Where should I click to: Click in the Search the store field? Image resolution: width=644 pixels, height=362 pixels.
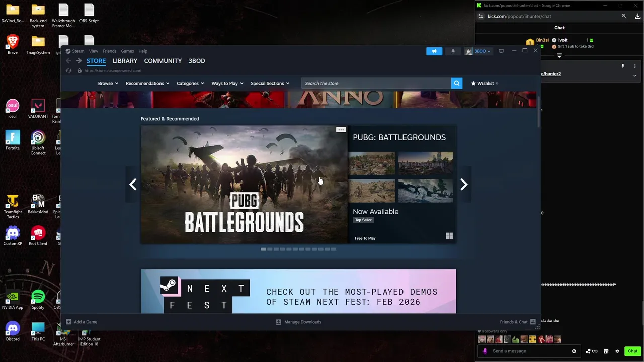[376, 83]
